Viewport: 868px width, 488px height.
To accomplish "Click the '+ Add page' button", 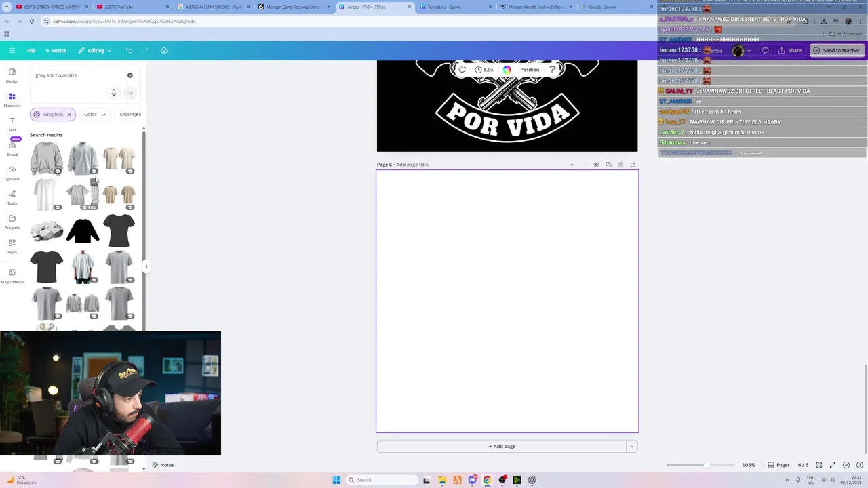I will click(x=502, y=446).
